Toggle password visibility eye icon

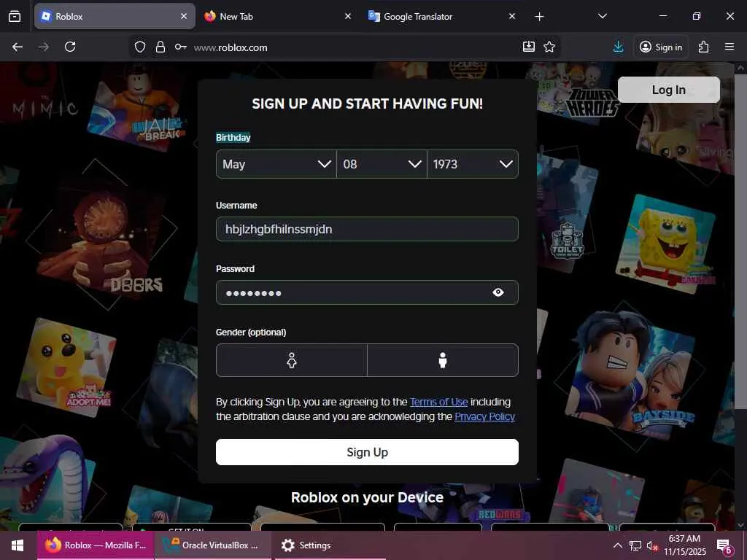(x=498, y=292)
